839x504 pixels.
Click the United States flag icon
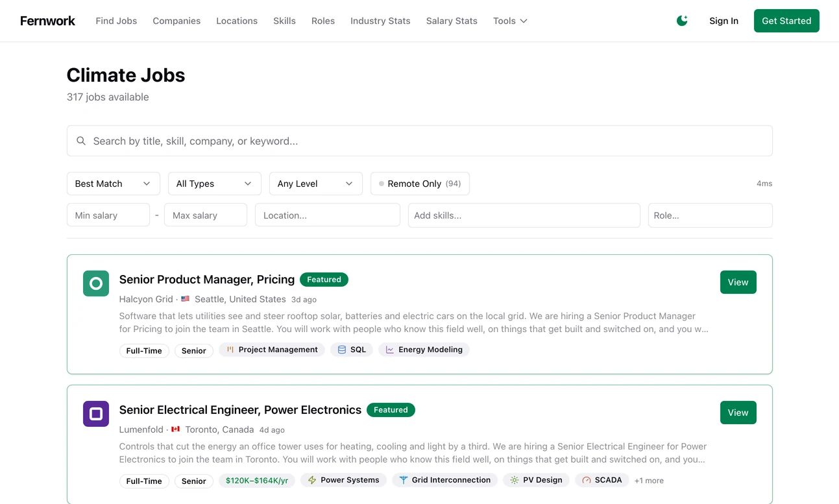tap(186, 299)
